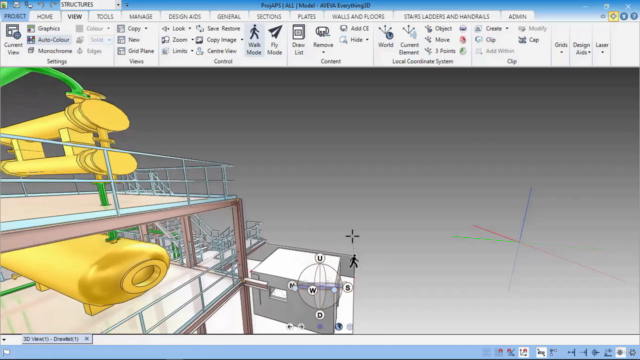Viewport: 640px width, 360px height.
Task: Click the Clip tool
Action: tap(486, 40)
